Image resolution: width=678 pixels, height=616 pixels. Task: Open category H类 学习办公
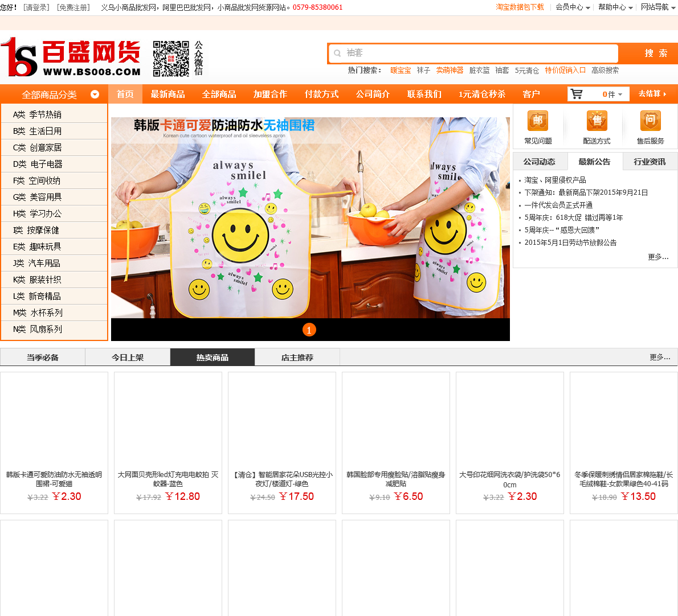click(x=54, y=213)
